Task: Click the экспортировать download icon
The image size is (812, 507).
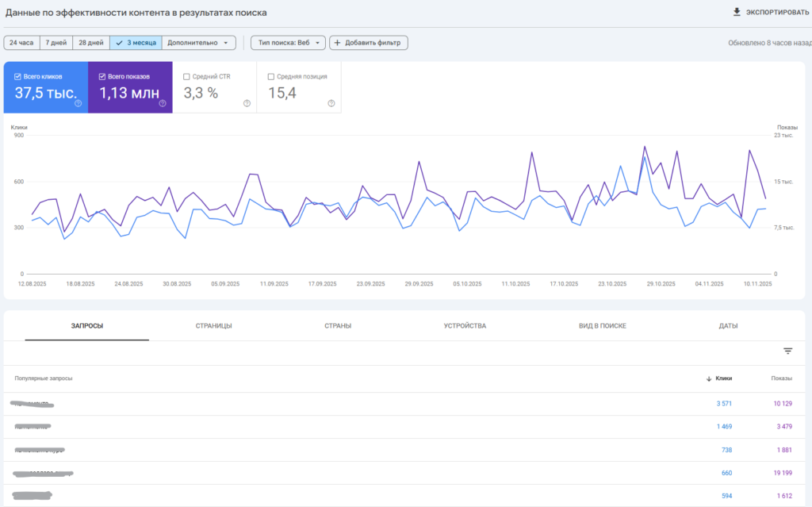Action: (737, 12)
